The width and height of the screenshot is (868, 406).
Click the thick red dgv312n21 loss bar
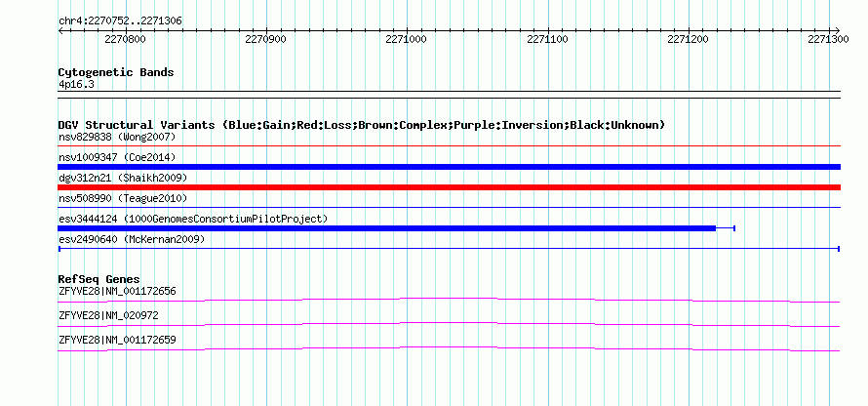pos(449,187)
